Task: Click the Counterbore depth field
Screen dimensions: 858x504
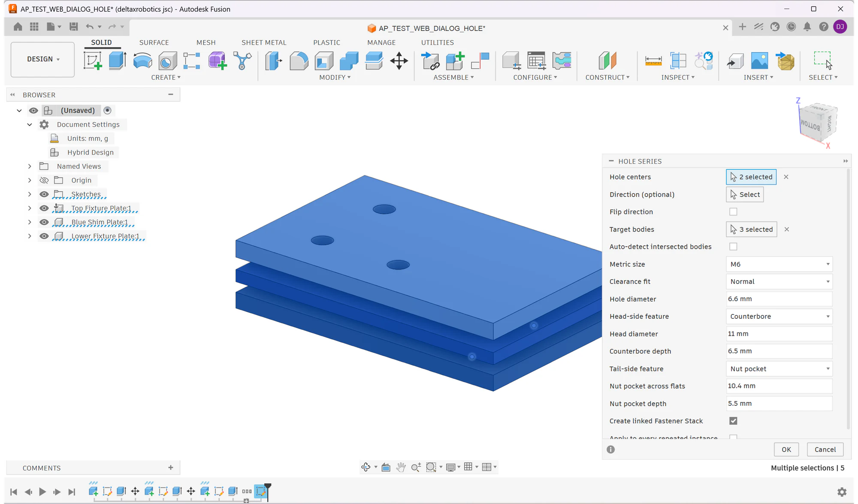Action: [779, 351]
